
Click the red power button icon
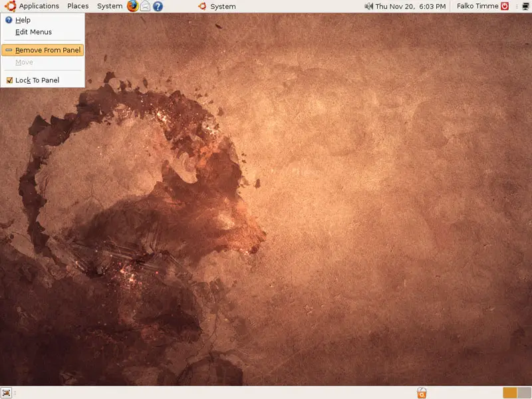pos(505,6)
